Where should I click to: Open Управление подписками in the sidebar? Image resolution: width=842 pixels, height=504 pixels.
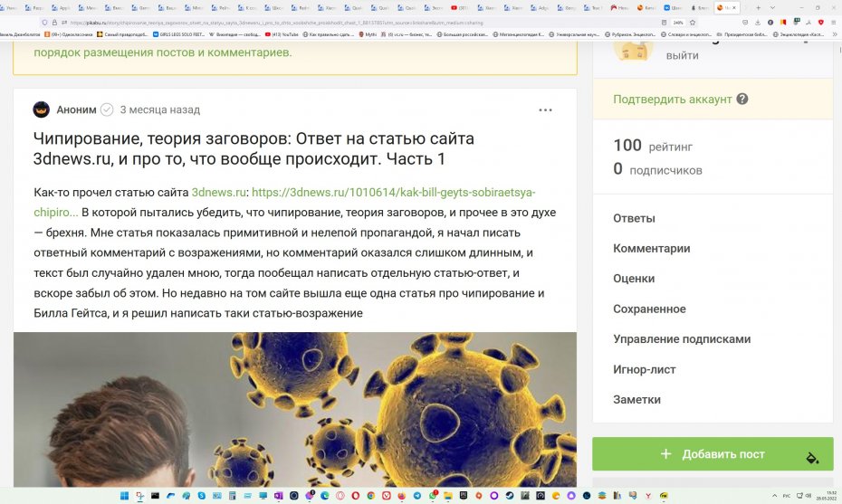coord(681,339)
